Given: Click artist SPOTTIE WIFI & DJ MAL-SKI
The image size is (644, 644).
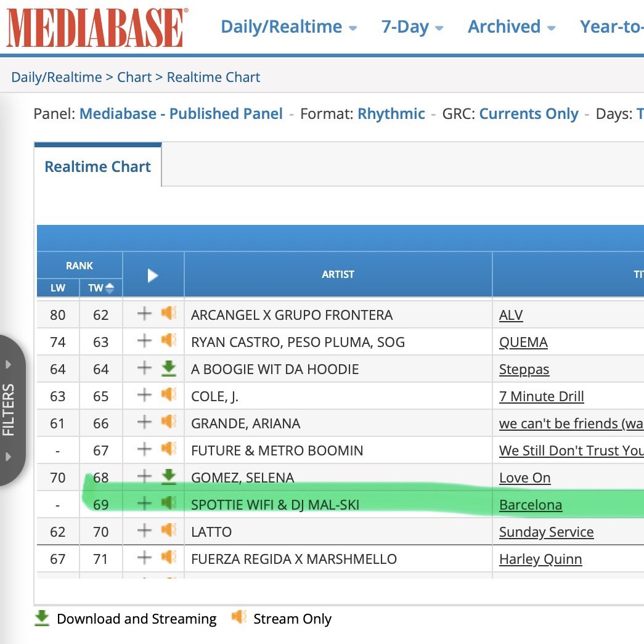Looking at the screenshot, I should pos(275,505).
